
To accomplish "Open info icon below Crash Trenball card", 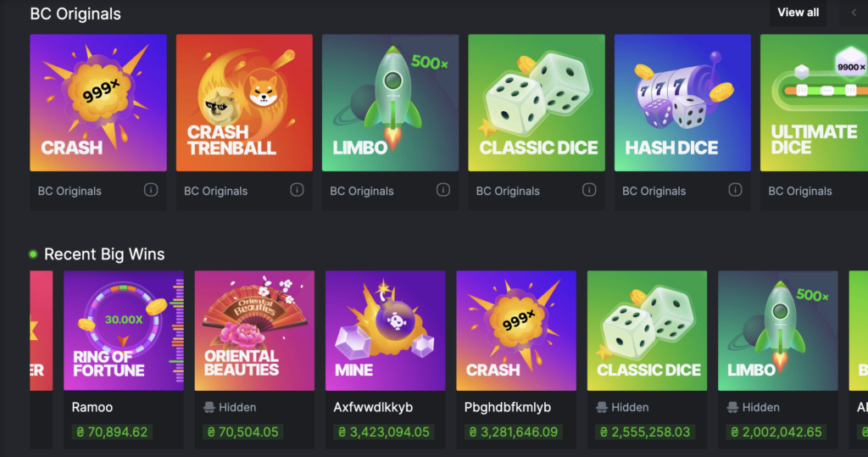I will (297, 190).
